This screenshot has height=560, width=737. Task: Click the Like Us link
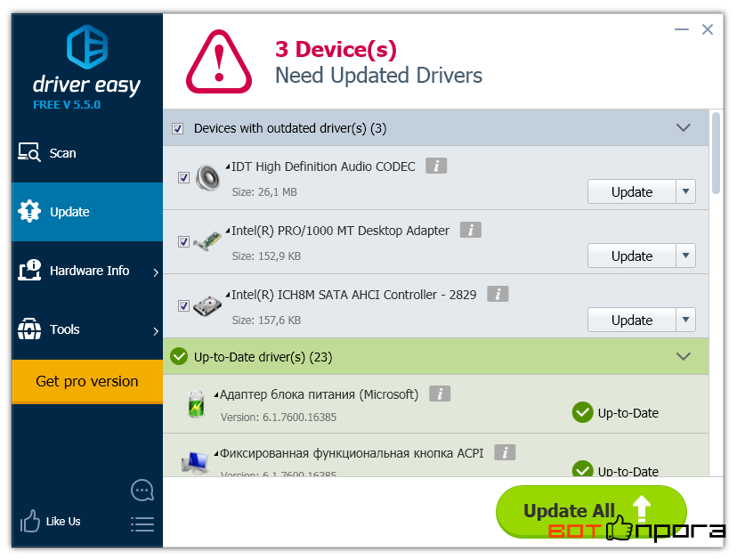63,522
